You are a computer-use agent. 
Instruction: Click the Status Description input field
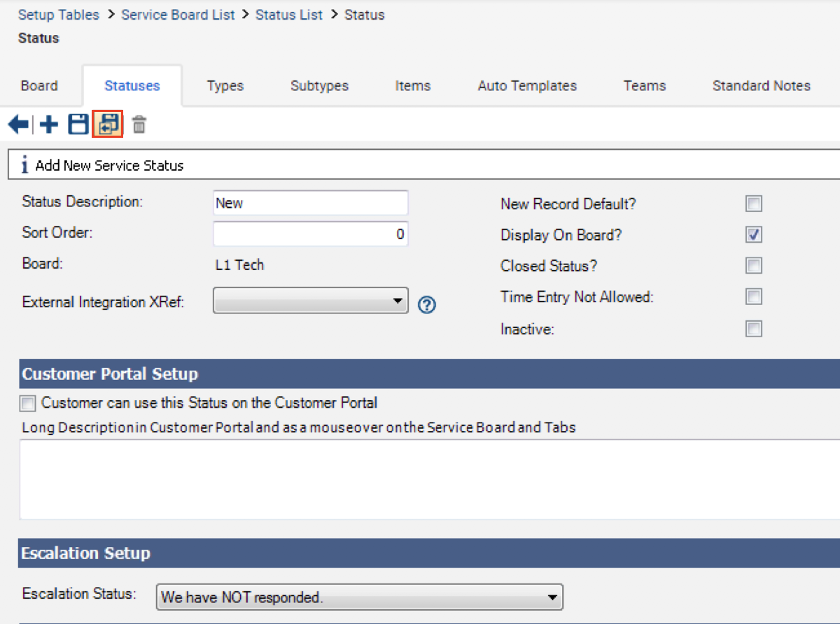311,203
